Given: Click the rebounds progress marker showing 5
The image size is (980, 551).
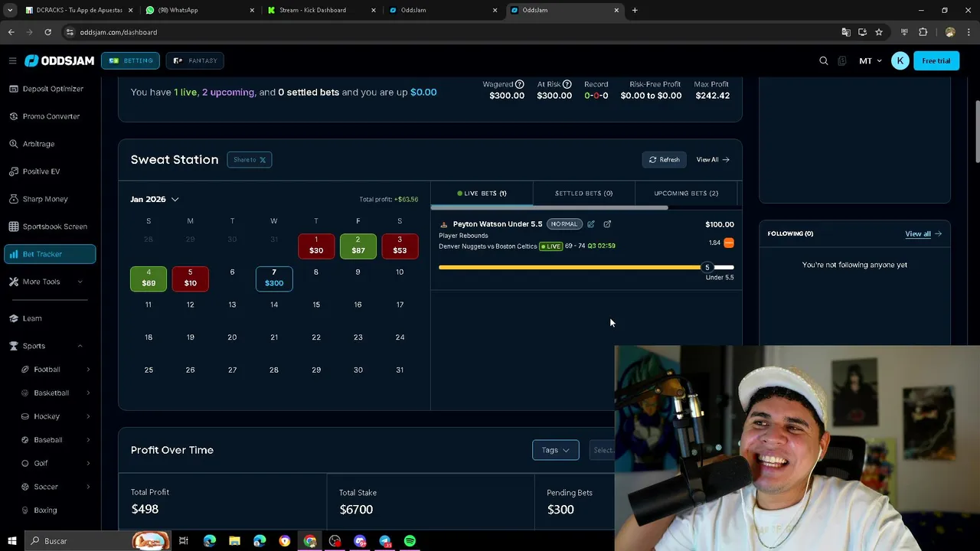Looking at the screenshot, I should 707,267.
